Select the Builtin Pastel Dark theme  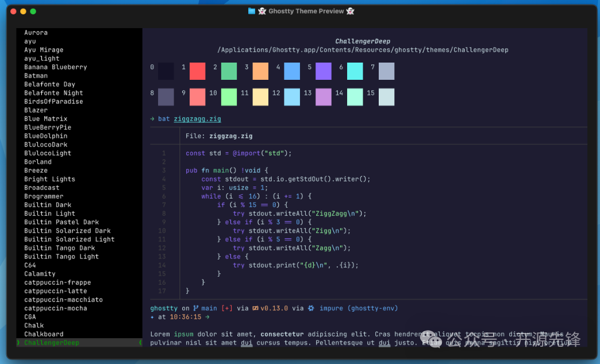pyautogui.click(x=61, y=222)
